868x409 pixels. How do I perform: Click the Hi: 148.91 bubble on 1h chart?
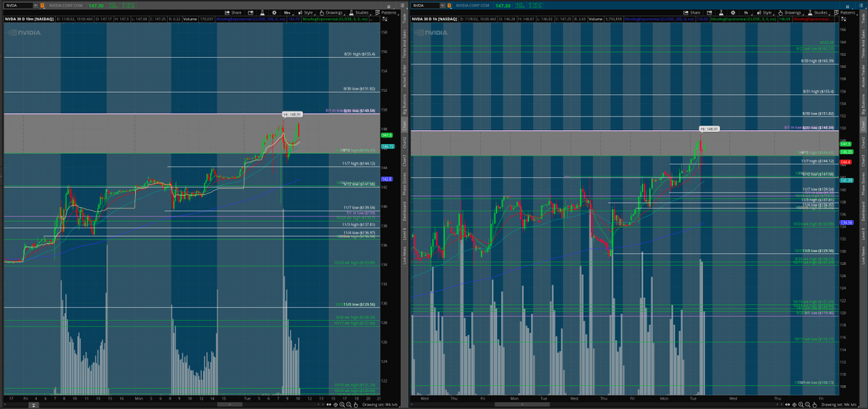(709, 129)
